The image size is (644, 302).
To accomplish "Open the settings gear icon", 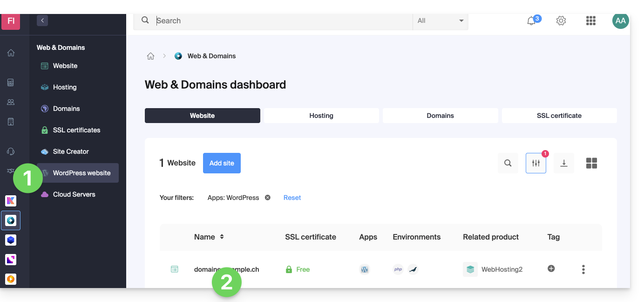I will pos(561,21).
